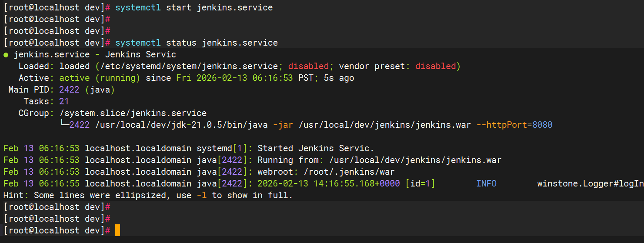The image size is (644, 243).
Task: Click the '--httpPort=8080' argument
Action: (x=514, y=125)
